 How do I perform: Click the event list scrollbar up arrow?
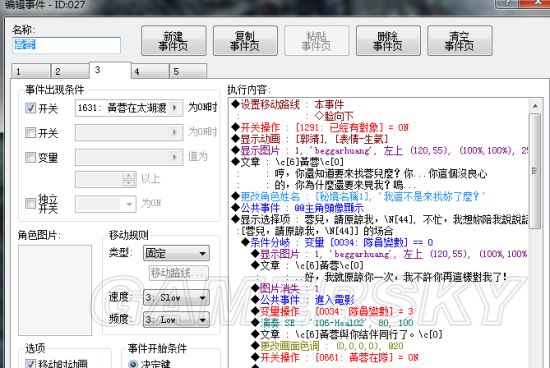pyautogui.click(x=535, y=106)
